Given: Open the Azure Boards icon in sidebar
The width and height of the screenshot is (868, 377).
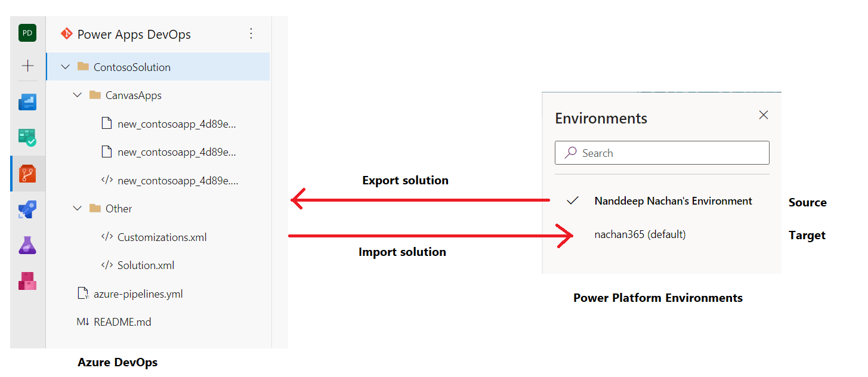Looking at the screenshot, I should tap(27, 138).
